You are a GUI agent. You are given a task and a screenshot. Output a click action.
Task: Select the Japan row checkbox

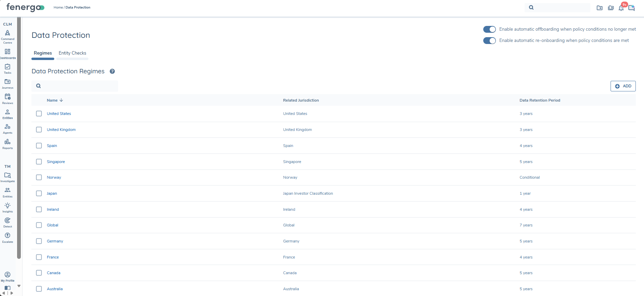(39, 193)
